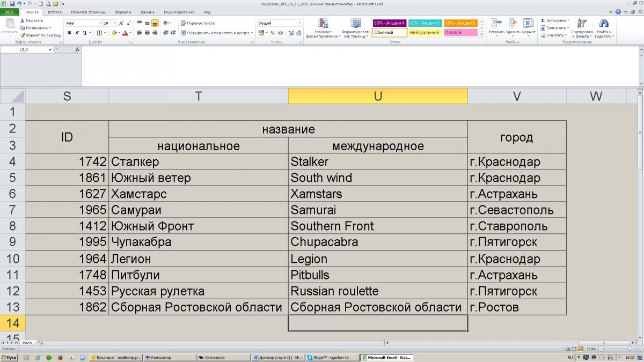Toggle middle vertical alignment

coord(147,23)
